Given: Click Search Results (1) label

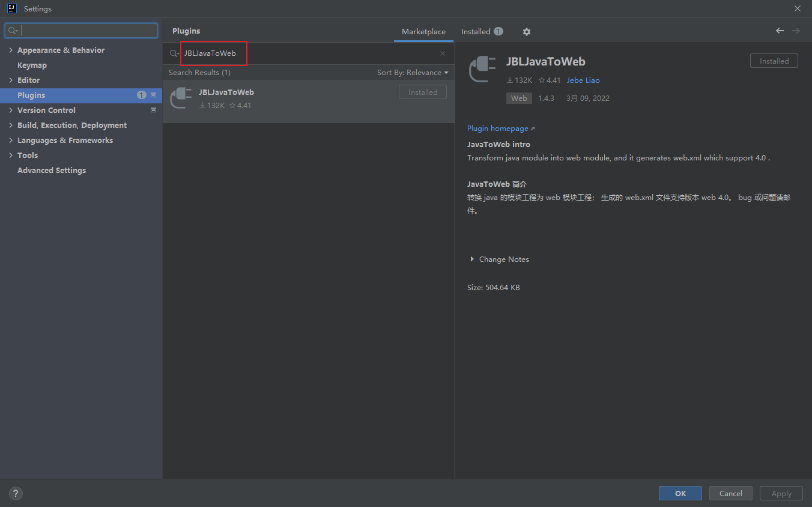Looking at the screenshot, I should click(x=199, y=72).
